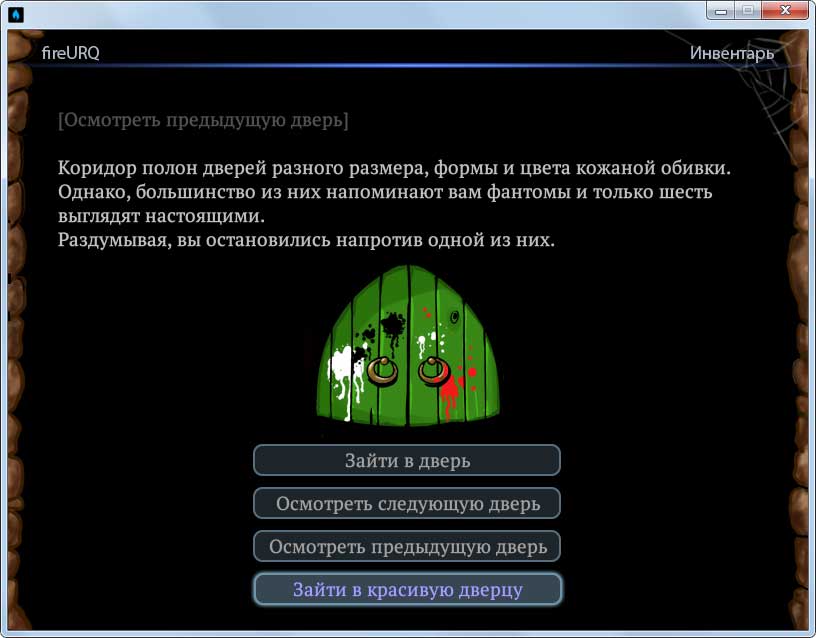Click the right ring handle on the door
This screenshot has width=816, height=638.
click(x=433, y=371)
